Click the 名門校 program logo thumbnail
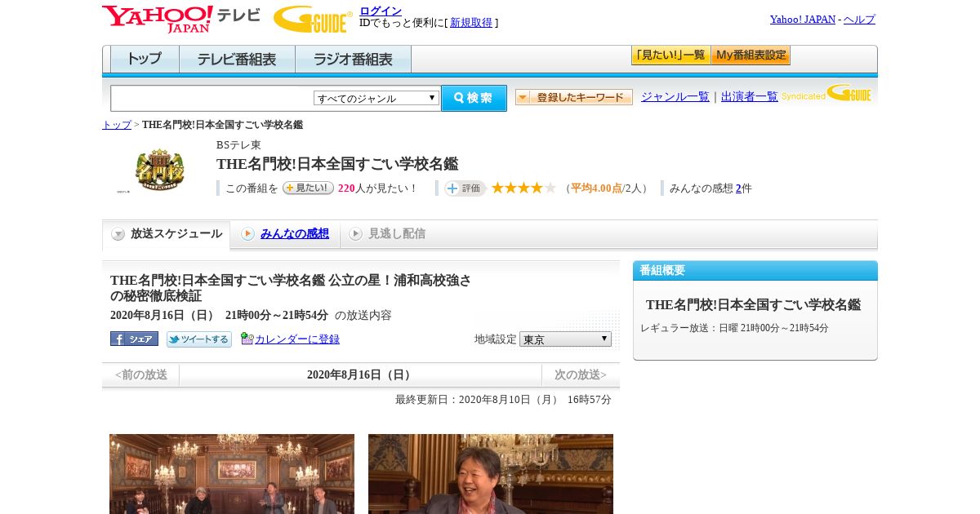 click(x=159, y=170)
